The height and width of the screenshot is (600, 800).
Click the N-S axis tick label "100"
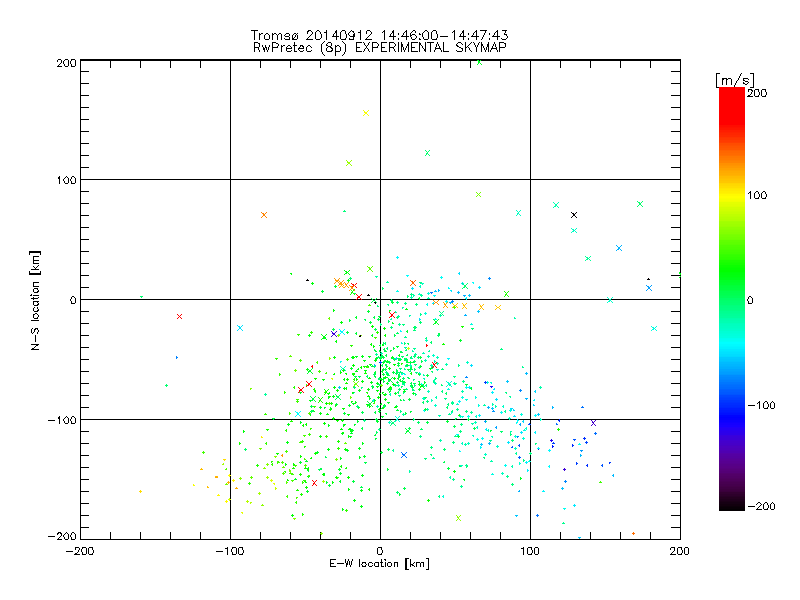click(66, 180)
